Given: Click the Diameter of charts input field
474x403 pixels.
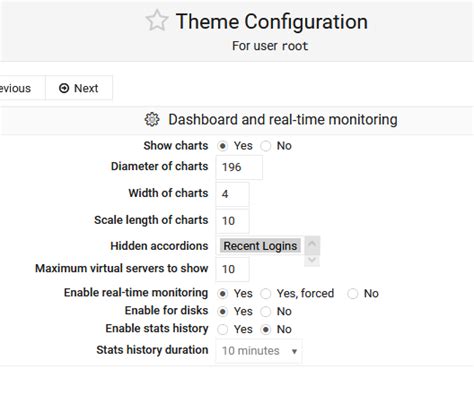Looking at the screenshot, I should (x=239, y=167).
